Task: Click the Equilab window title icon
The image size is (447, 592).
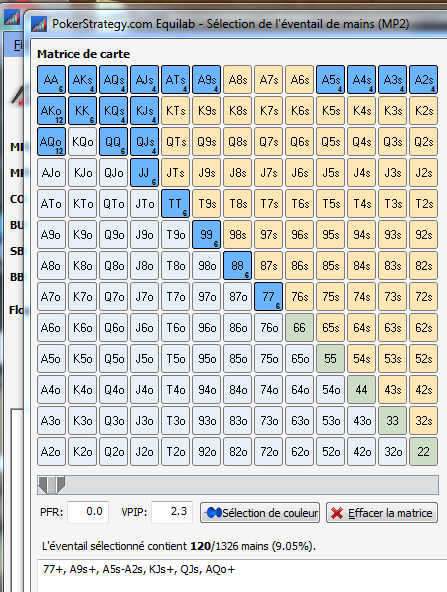Action: [39, 24]
